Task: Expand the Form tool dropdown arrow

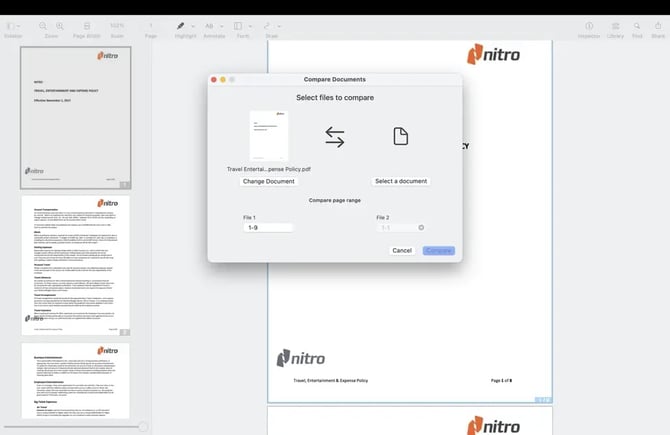Action: pyautogui.click(x=250, y=26)
